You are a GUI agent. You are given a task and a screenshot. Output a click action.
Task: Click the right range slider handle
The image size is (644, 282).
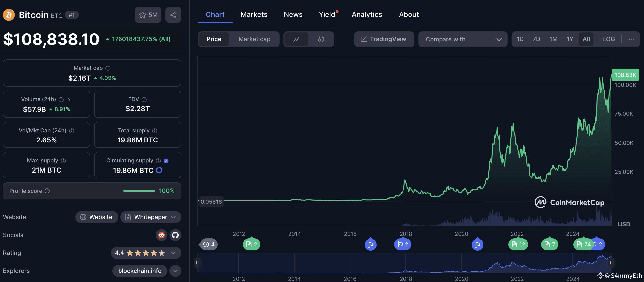(x=611, y=263)
